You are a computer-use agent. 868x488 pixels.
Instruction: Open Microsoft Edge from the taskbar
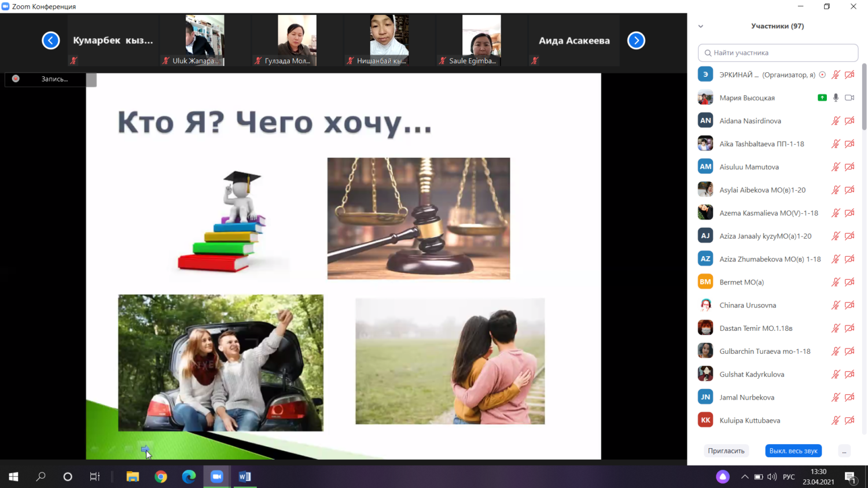189,476
